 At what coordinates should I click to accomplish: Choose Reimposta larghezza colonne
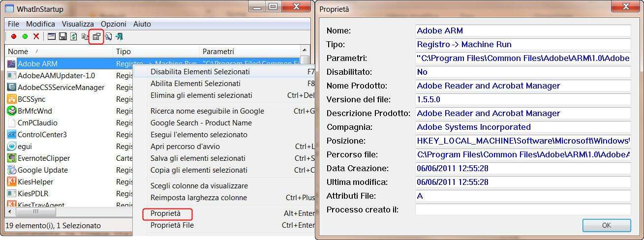click(225, 197)
